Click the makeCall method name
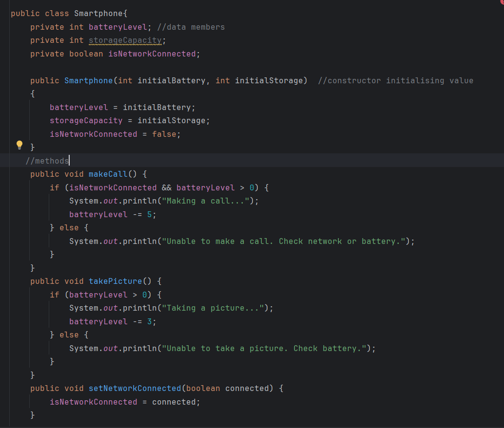Viewport: 504px width, 428px height. point(108,174)
